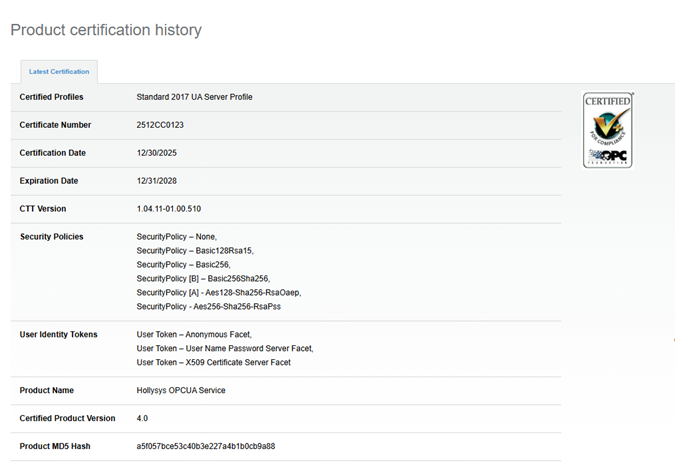Select the SecurityPolicy Basic128Rsa15 entry
The width and height of the screenshot is (675, 467).
(x=194, y=250)
